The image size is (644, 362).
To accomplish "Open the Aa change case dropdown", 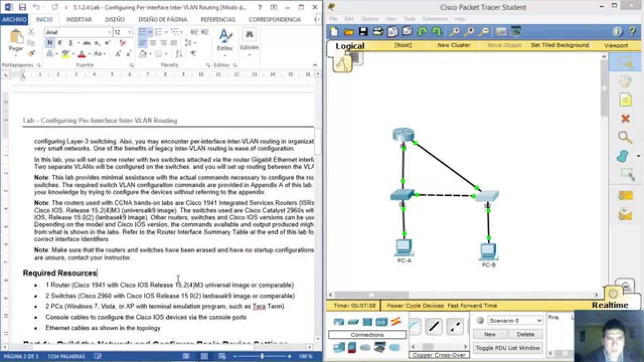I will [98, 54].
